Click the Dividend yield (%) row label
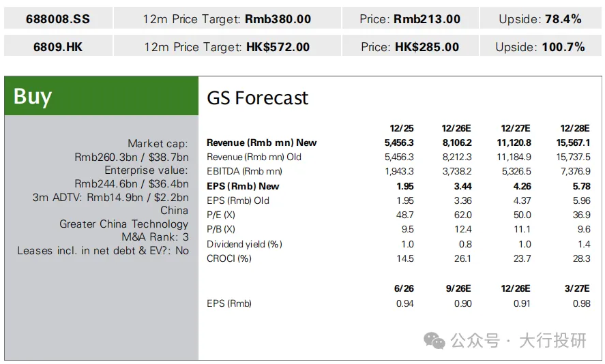 pos(244,244)
